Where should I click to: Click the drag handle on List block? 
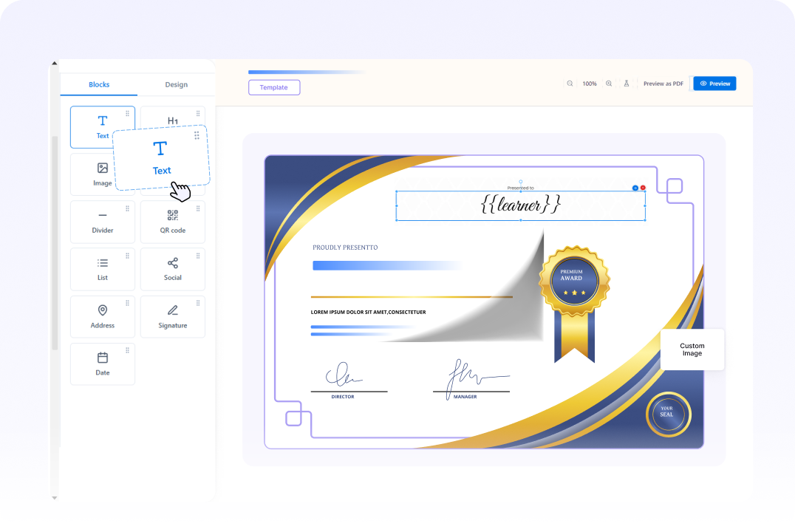point(127,256)
